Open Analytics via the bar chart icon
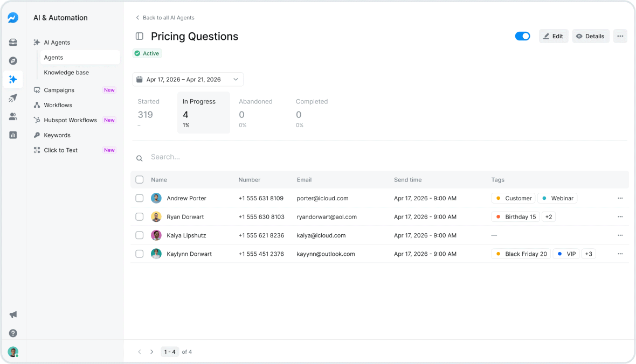Screen dimensions: 636x364 13,135
